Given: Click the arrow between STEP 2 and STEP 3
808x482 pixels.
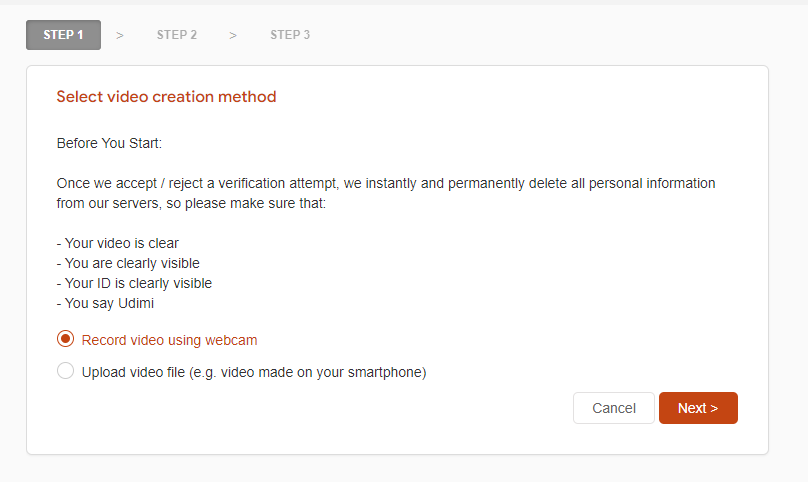Looking at the screenshot, I should [233, 35].
